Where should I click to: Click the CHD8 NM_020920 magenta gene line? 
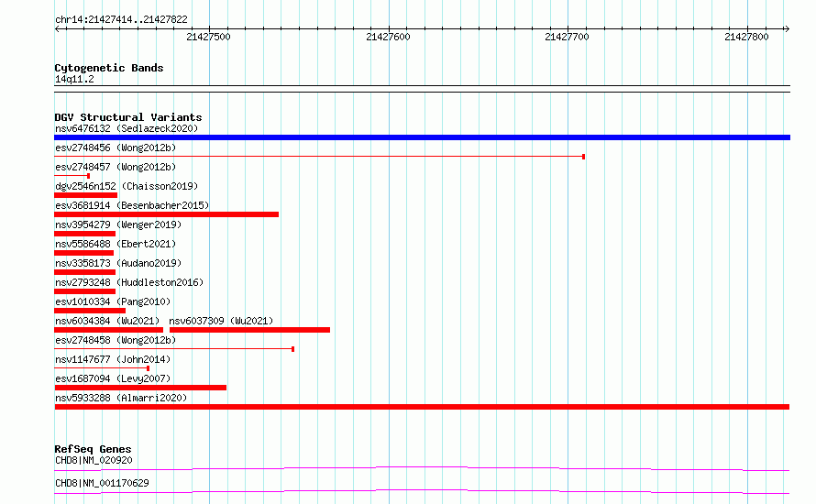[x=422, y=468]
